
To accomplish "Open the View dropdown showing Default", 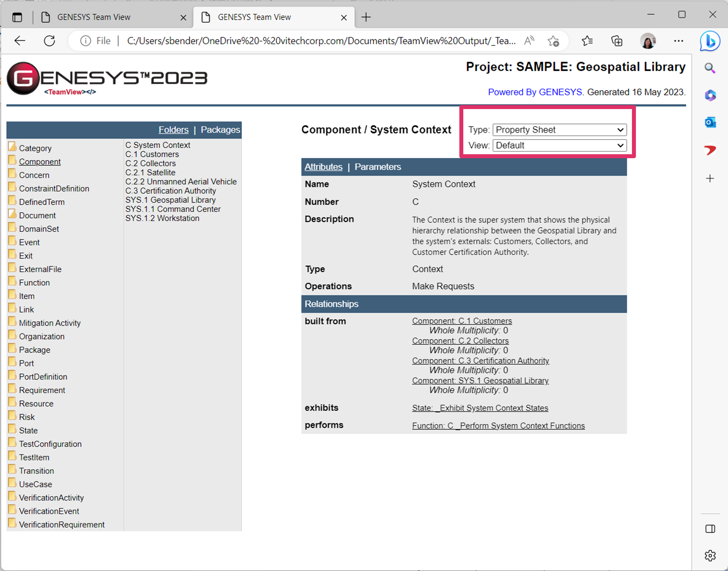I will [559, 146].
